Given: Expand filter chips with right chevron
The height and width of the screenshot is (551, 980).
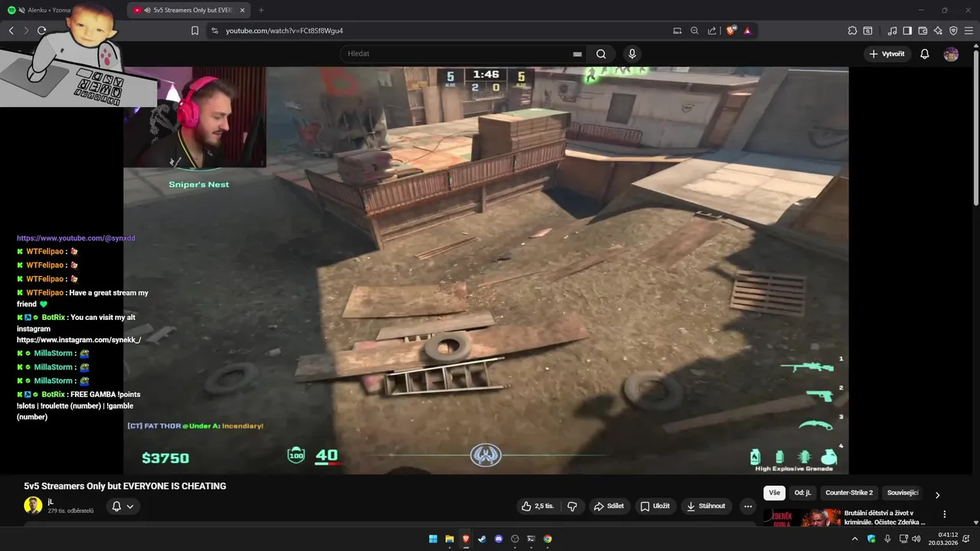Looking at the screenshot, I should 937,494.
